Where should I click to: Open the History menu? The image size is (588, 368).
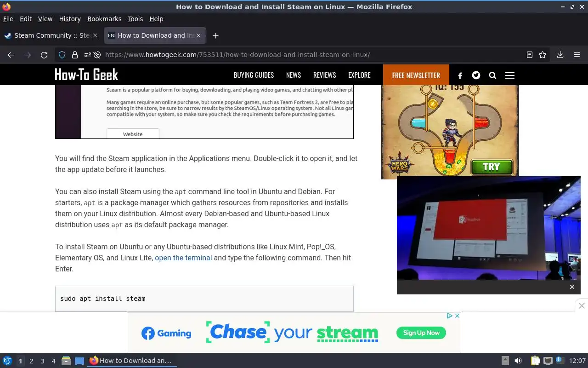coord(70,19)
